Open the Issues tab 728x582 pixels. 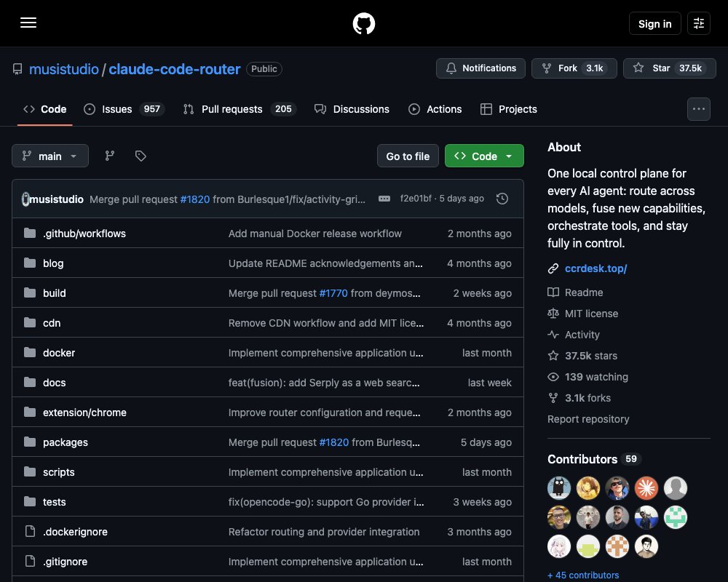coord(124,109)
